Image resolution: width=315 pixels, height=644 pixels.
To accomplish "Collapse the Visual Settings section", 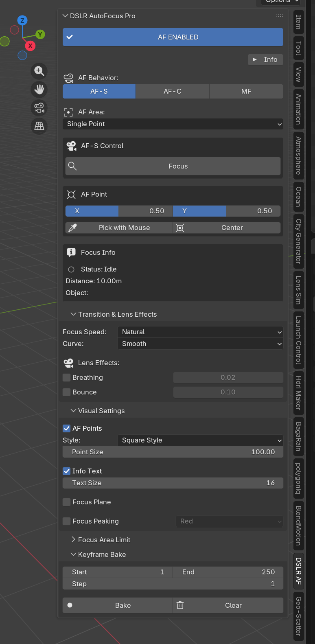I will pos(73,411).
